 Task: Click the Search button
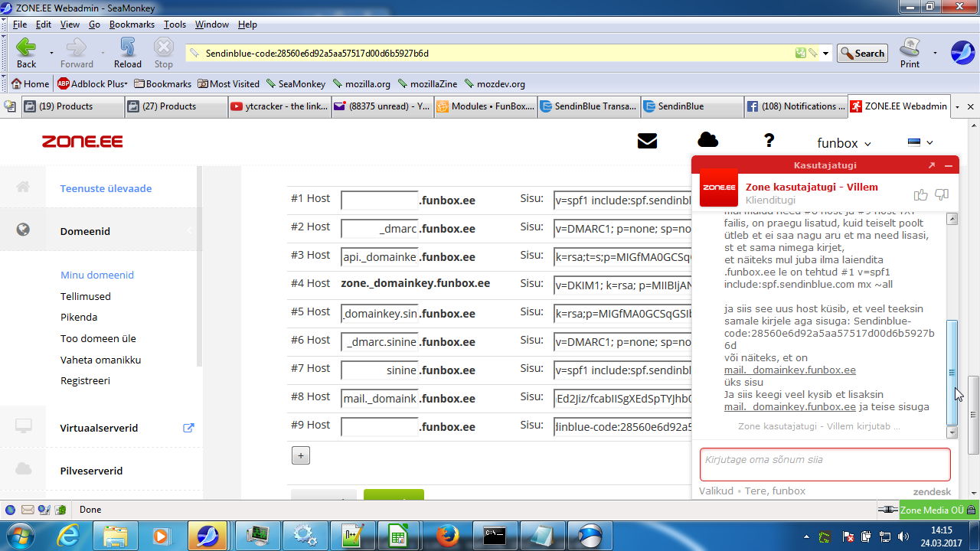click(862, 54)
